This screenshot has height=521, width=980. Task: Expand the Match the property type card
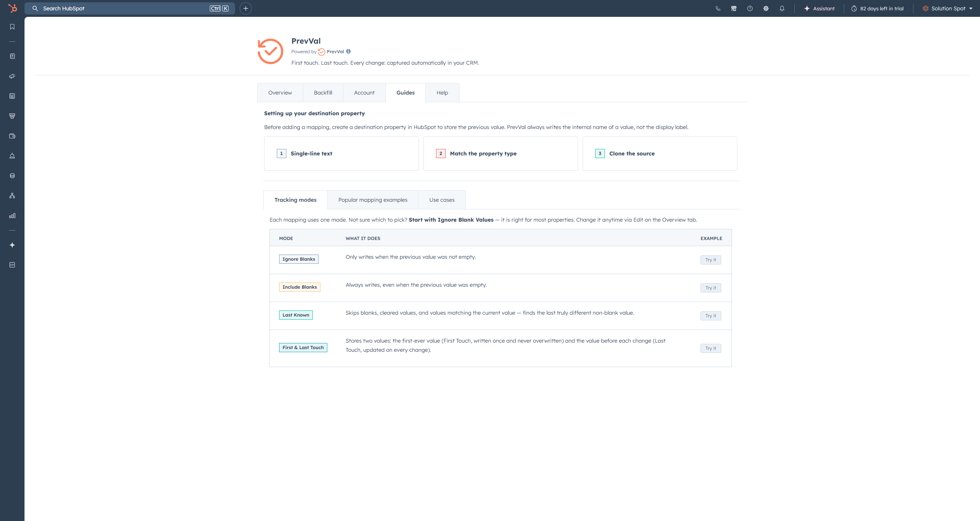click(x=500, y=154)
